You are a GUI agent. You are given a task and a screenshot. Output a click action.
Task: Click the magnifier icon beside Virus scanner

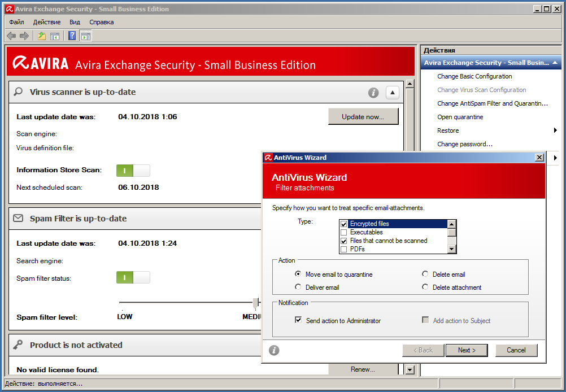tap(18, 92)
